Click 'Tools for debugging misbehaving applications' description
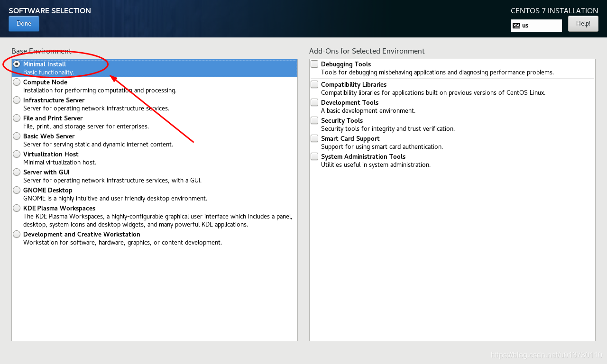 pyautogui.click(x=437, y=72)
